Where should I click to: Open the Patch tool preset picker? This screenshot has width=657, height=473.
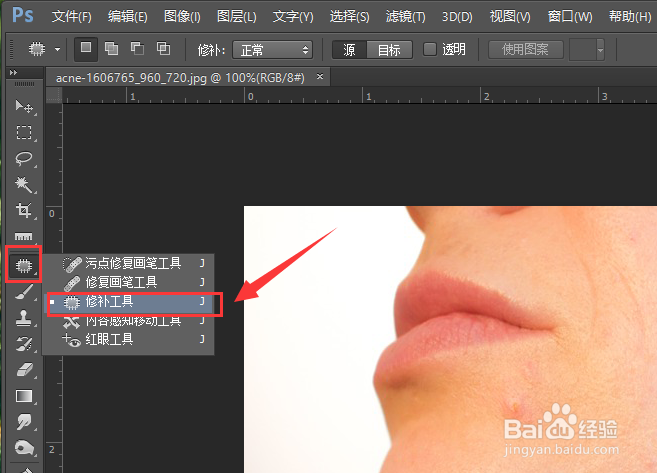57,49
